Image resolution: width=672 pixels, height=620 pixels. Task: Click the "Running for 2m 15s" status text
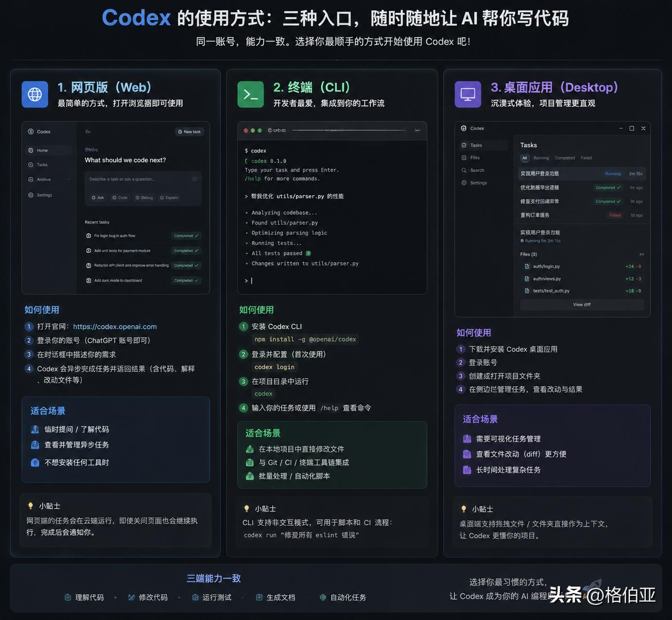(540, 241)
